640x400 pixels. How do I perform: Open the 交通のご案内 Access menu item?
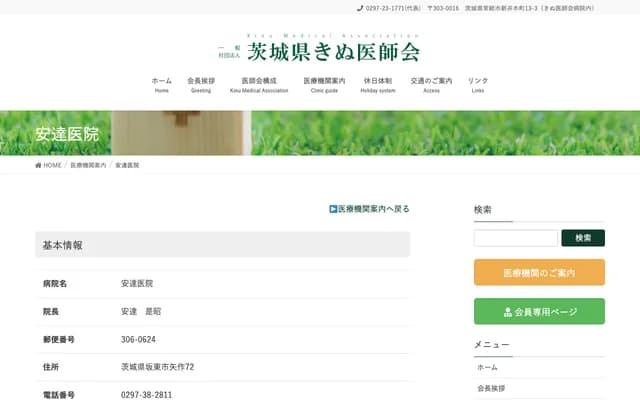click(x=431, y=85)
